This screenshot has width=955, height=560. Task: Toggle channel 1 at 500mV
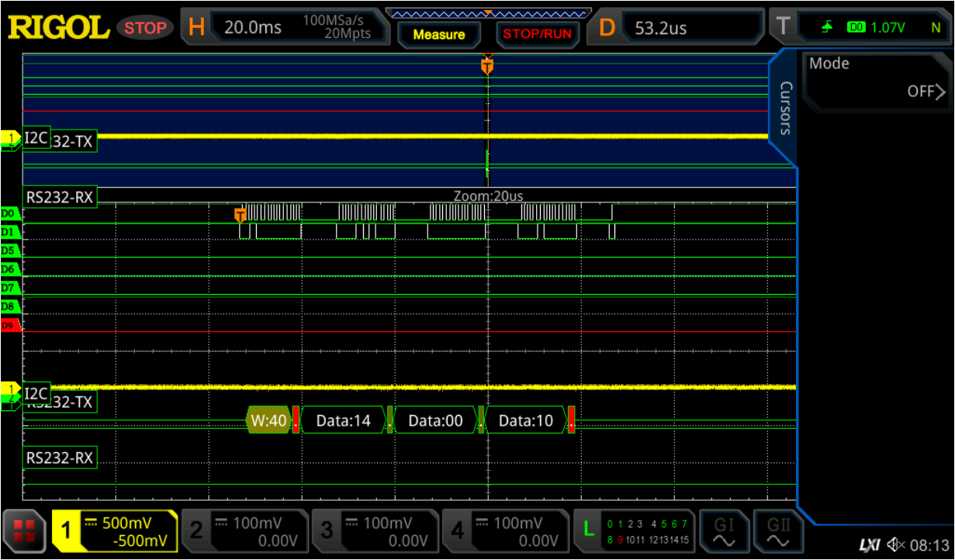click(115, 531)
